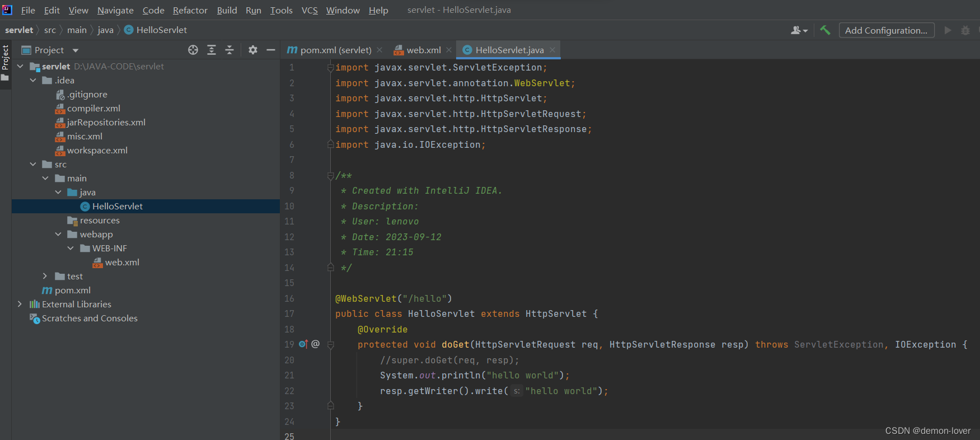Click the Build project hammer icon
This screenshot has height=440, width=980.
(825, 30)
